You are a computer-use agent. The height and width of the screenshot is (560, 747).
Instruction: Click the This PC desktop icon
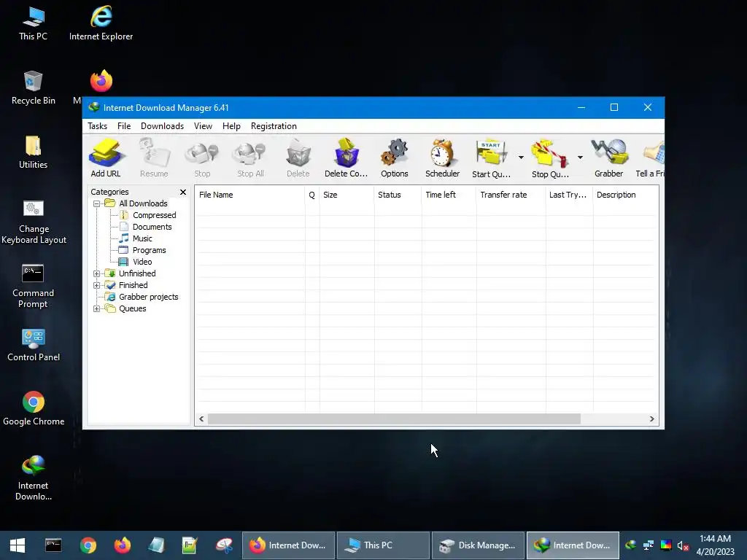[x=34, y=23]
